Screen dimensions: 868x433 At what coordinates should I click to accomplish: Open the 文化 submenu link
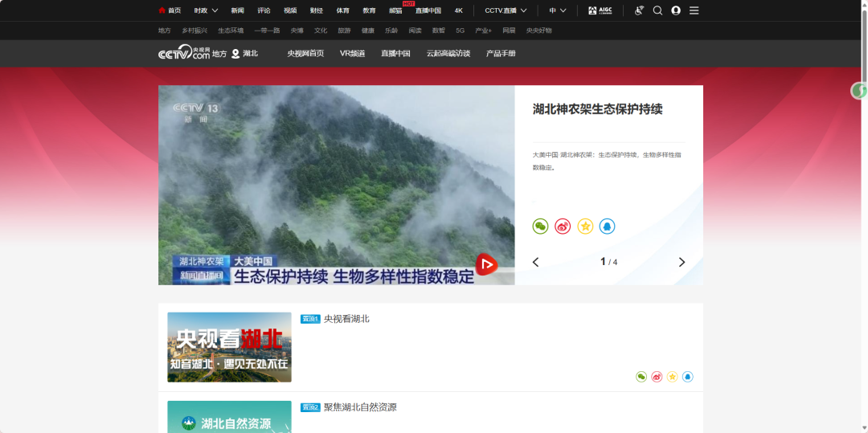pyautogui.click(x=321, y=31)
